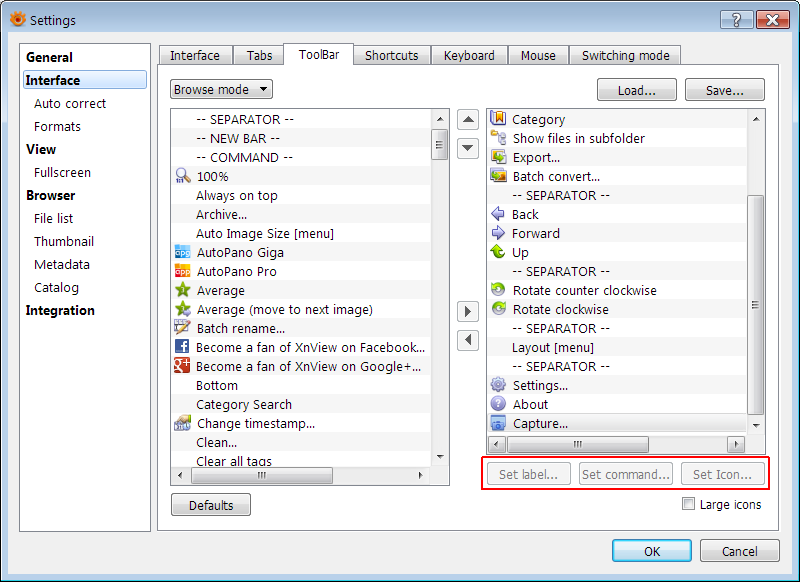
Task: Click the left list vertical scrollbar thumb
Action: click(x=440, y=145)
